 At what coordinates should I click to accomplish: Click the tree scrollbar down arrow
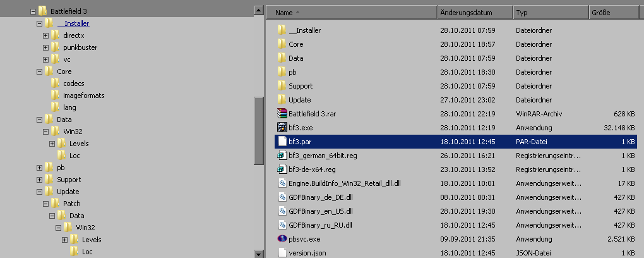[258, 254]
